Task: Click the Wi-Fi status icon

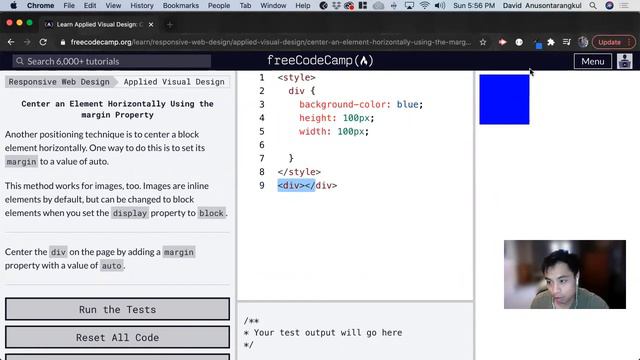Action: (424, 5)
